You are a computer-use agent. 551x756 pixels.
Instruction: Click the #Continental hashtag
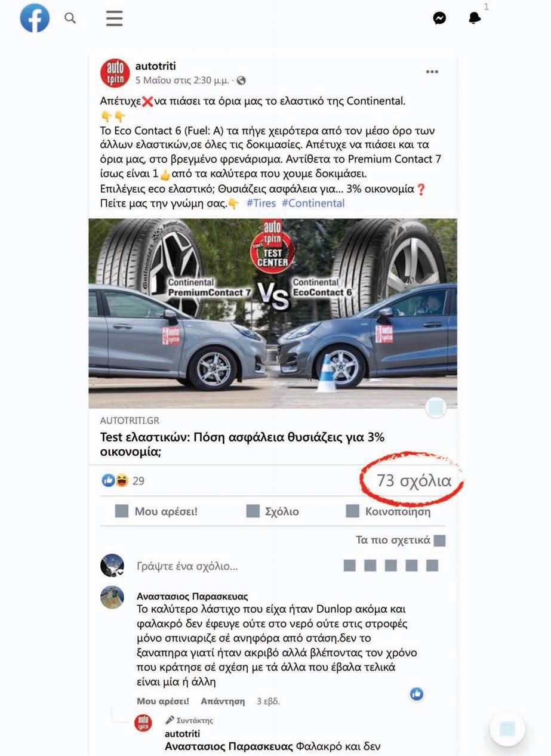[313, 203]
